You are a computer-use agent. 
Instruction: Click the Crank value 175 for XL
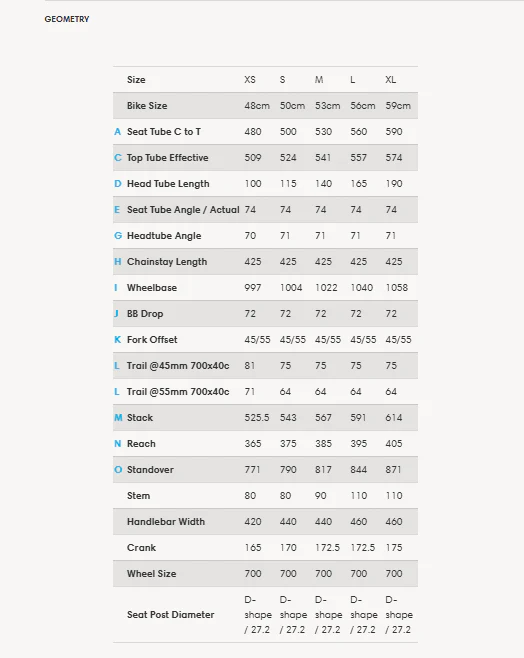(394, 548)
